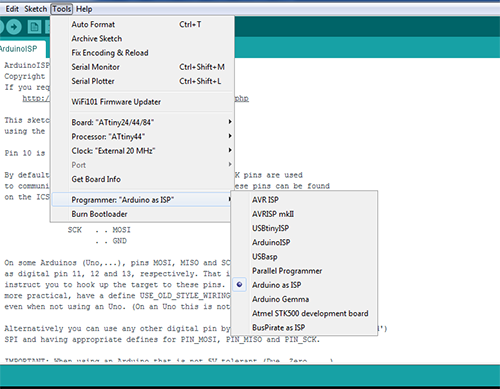Choose ArduinoISP in the programmer list

(x=304, y=242)
